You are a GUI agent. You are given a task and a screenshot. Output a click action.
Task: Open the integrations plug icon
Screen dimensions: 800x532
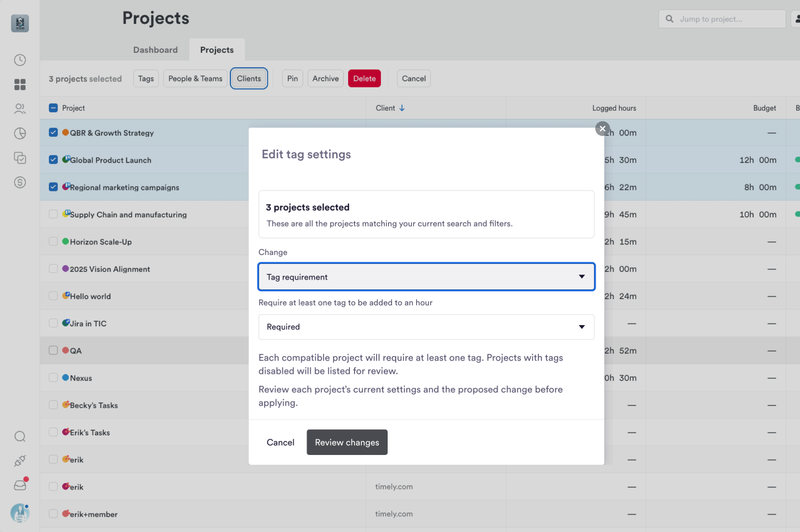click(x=20, y=460)
